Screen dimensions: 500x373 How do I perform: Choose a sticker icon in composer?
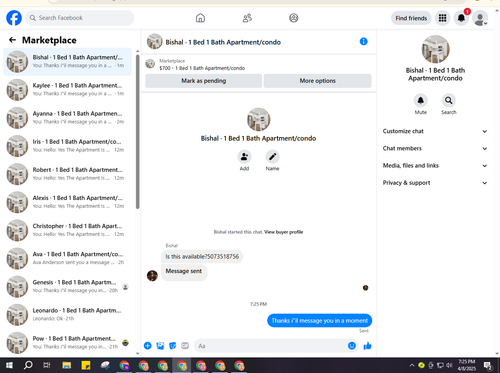point(173,346)
